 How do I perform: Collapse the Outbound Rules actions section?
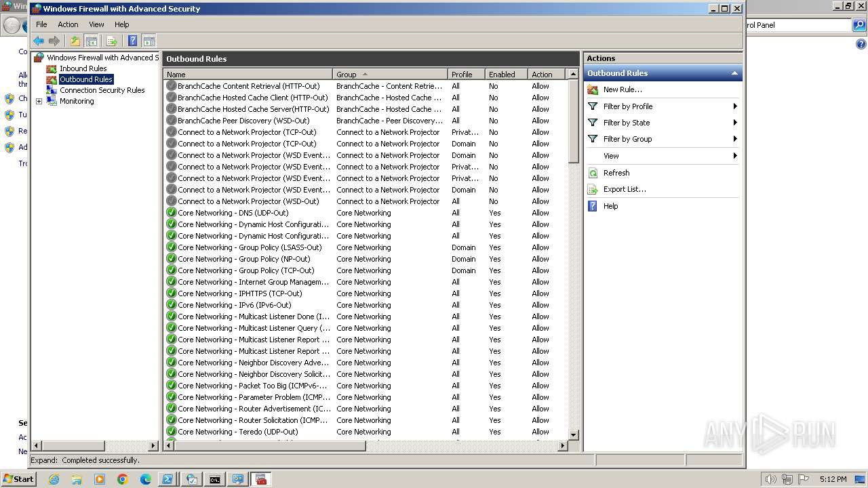pyautogui.click(x=734, y=73)
